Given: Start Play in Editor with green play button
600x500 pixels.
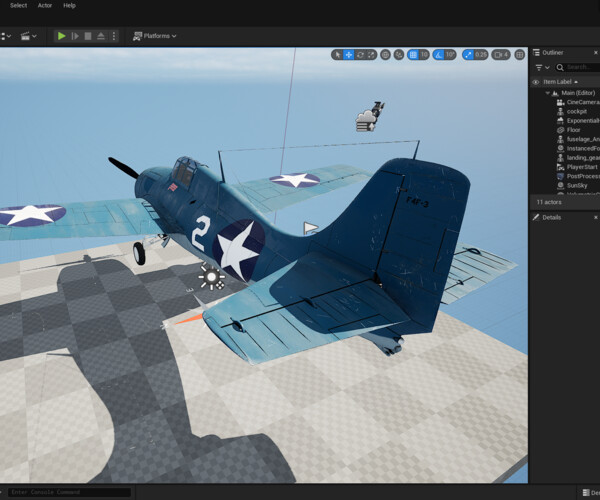Looking at the screenshot, I should click(x=61, y=36).
